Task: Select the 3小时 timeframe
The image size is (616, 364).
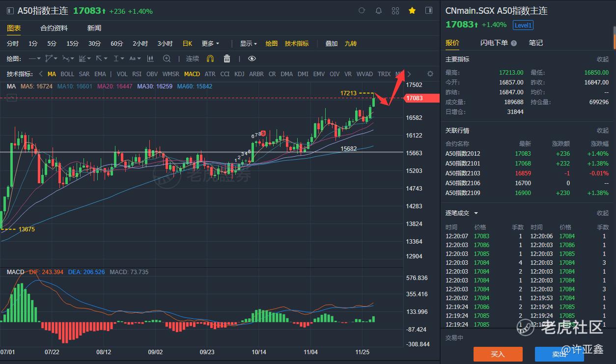Action: coord(165,44)
